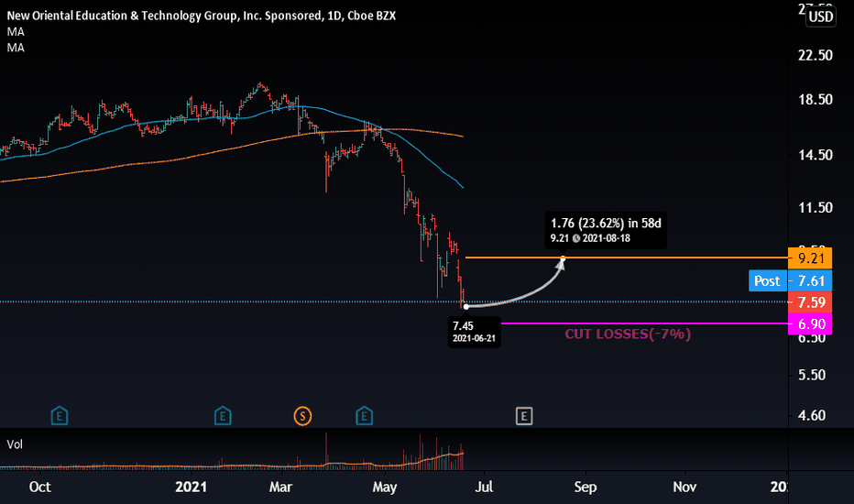Click the Oct label on time axis
This screenshot has width=854, height=504.
[39, 487]
